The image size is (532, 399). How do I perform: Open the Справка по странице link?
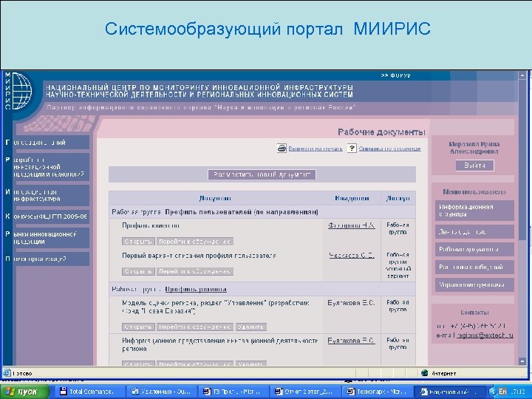(389, 149)
